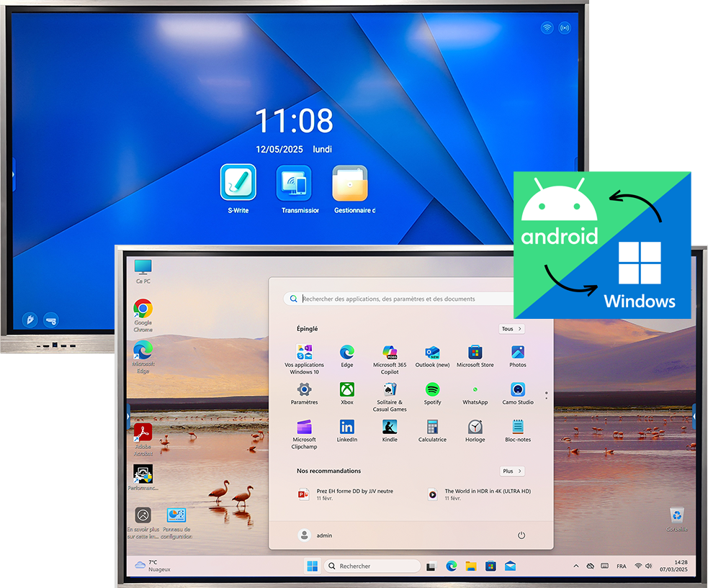This screenshot has width=708, height=588.
Task: Open Task View on the taskbar
Action: tap(431, 566)
